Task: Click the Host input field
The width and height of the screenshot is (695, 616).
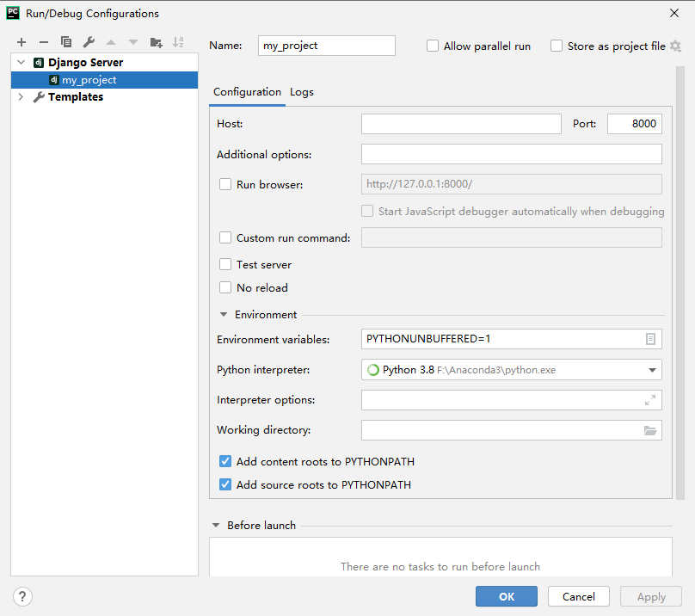Action: tap(461, 124)
